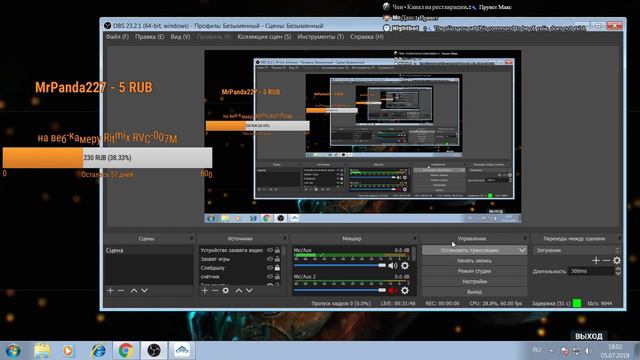This screenshot has width=640, height=360.
Task: Move the selected source up in Источники
Action: [x=239, y=291]
